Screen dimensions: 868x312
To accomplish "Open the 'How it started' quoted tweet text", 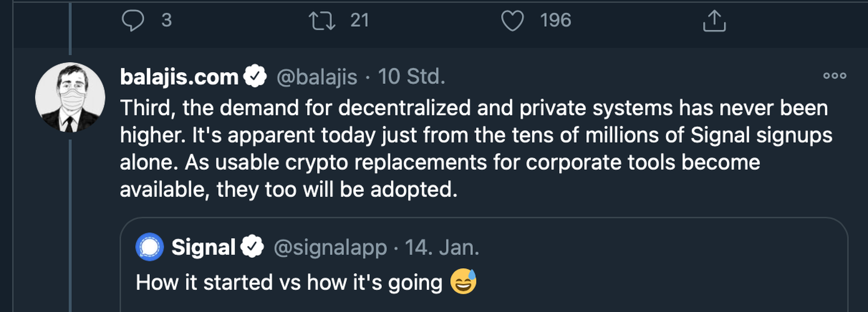I will coord(289,282).
